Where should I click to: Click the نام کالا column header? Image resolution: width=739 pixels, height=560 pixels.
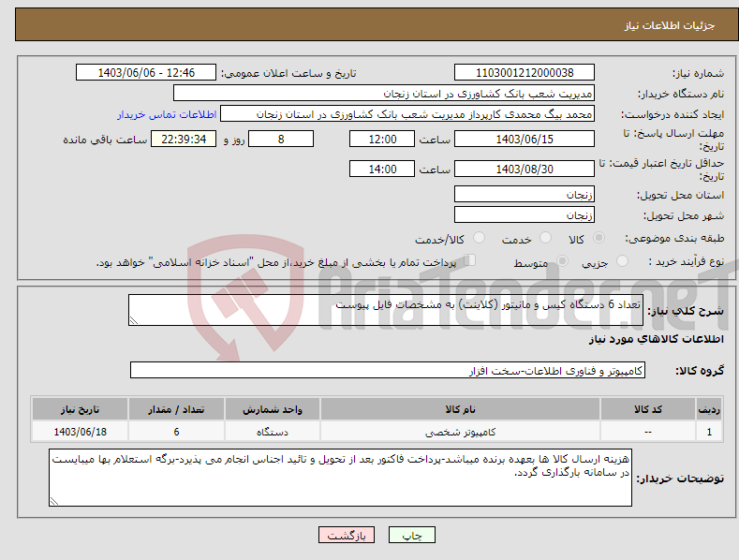[460, 409]
